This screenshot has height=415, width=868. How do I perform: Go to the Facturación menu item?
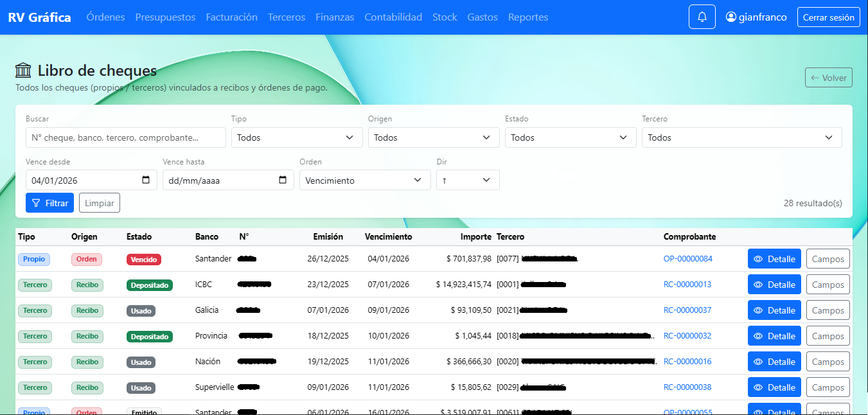click(x=231, y=17)
